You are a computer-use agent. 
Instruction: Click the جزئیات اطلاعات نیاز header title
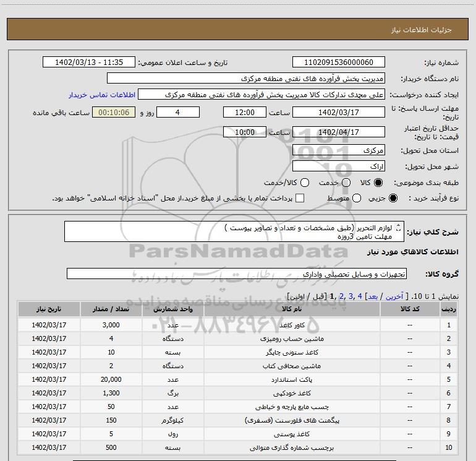[x=422, y=30]
